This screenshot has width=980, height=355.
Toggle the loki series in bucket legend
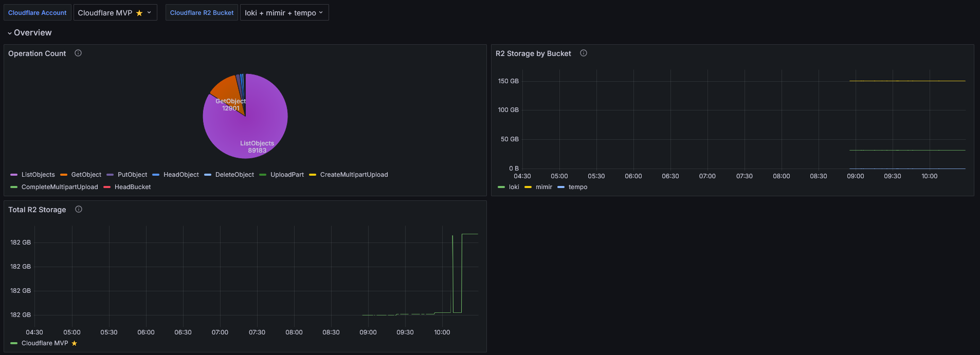[x=514, y=187]
